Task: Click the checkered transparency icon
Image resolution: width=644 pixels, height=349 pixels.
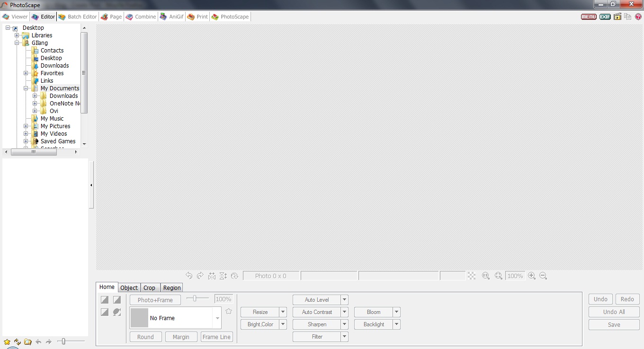Action: coord(472,276)
